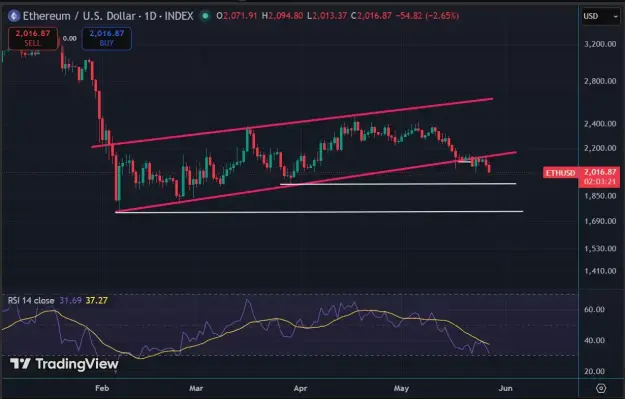Image resolution: width=625 pixels, height=399 pixels.
Task: Click the RSI 14 close indicator label
Action: coord(31,301)
